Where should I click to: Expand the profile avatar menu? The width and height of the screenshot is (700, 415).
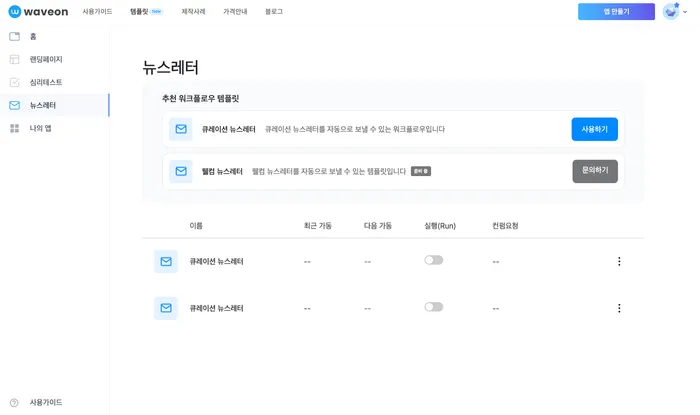tap(673, 12)
